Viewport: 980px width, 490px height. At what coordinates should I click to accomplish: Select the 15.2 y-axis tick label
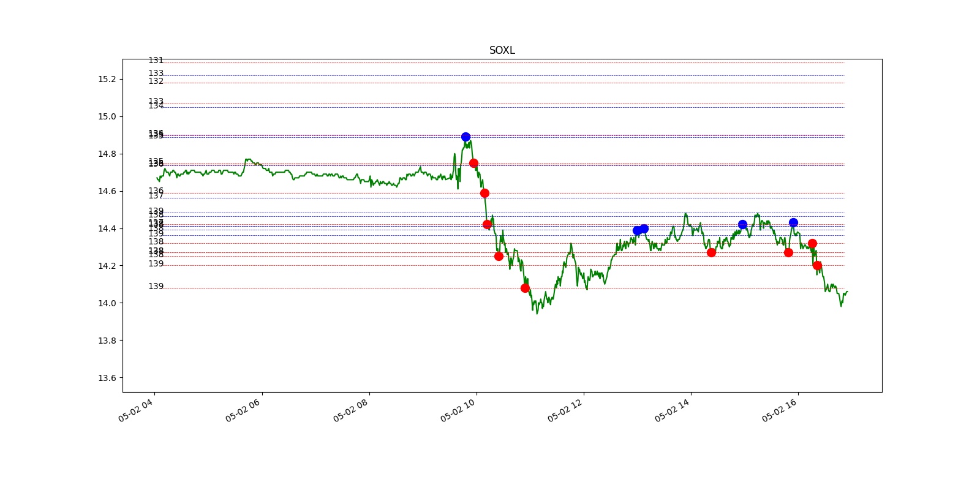pyautogui.click(x=107, y=80)
